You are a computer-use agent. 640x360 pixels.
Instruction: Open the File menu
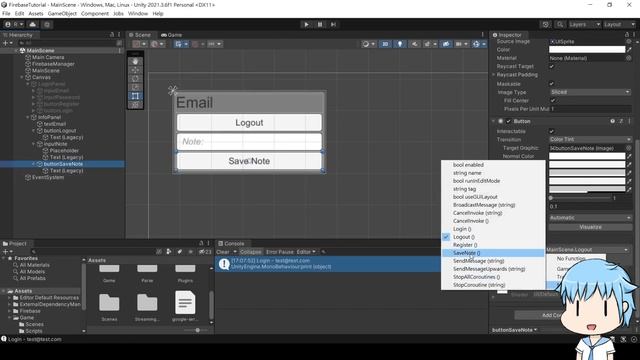pyautogui.click(x=6, y=13)
